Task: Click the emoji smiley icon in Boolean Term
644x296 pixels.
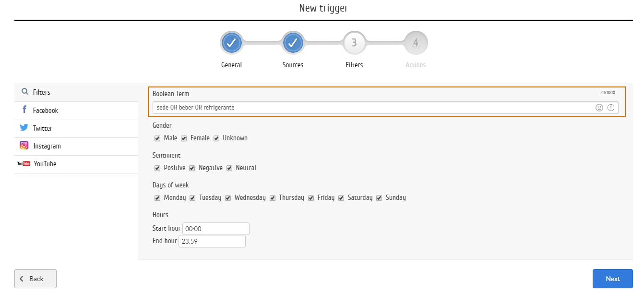Action: [x=599, y=108]
